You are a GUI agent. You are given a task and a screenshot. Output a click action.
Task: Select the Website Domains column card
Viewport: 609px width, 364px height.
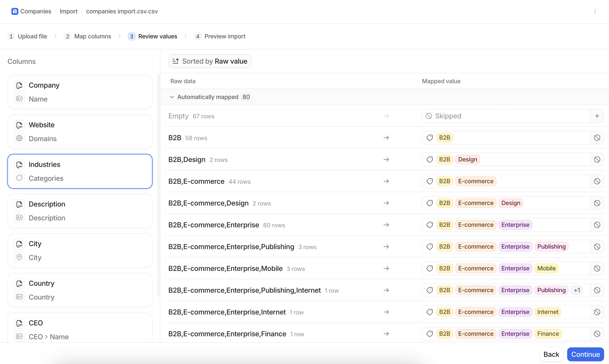(80, 132)
